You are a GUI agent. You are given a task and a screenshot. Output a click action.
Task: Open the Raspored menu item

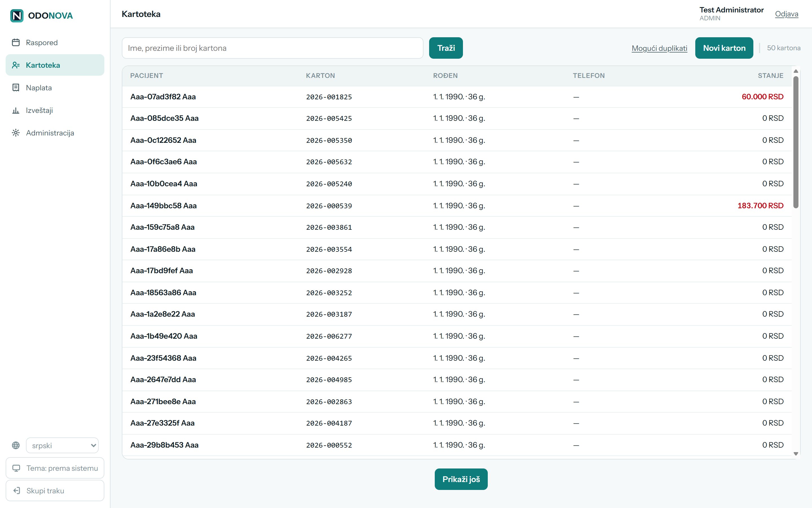pos(55,42)
